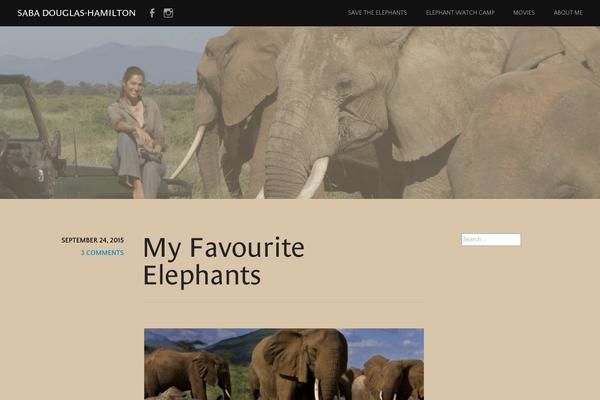The width and height of the screenshot is (600, 400).
Task: Click the September 24, 2015 post date
Action: pos(93,240)
